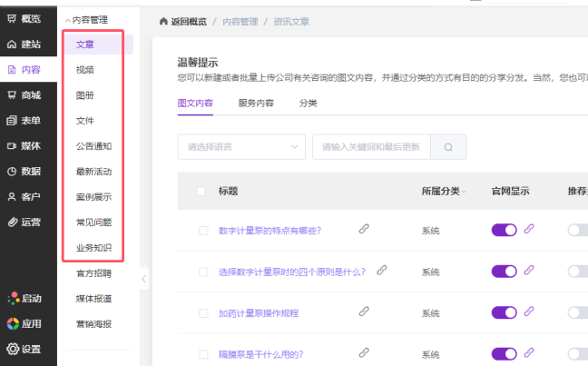The width and height of the screenshot is (588, 366).
Task: Switch to the 分类 tab
Action: coord(309,104)
